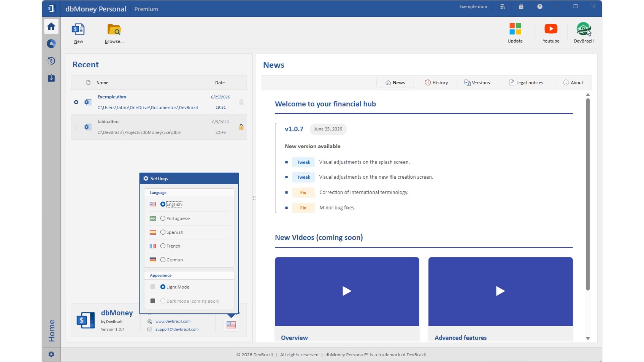Open the www.devbrazil.com link
The width and height of the screenshot is (644, 362).
coord(173,321)
